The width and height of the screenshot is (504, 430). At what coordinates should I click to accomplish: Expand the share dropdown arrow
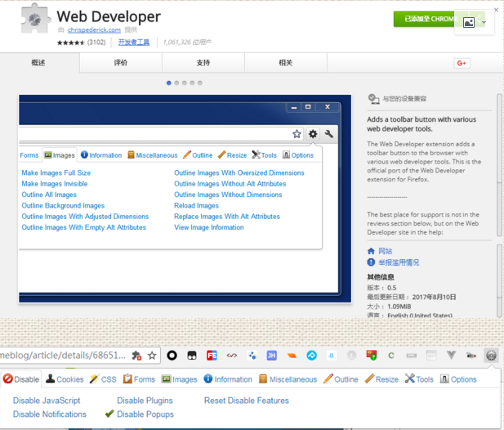coord(484,23)
